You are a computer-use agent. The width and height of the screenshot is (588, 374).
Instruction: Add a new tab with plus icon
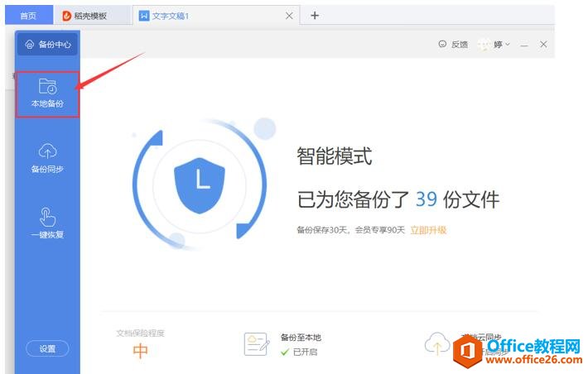[315, 16]
